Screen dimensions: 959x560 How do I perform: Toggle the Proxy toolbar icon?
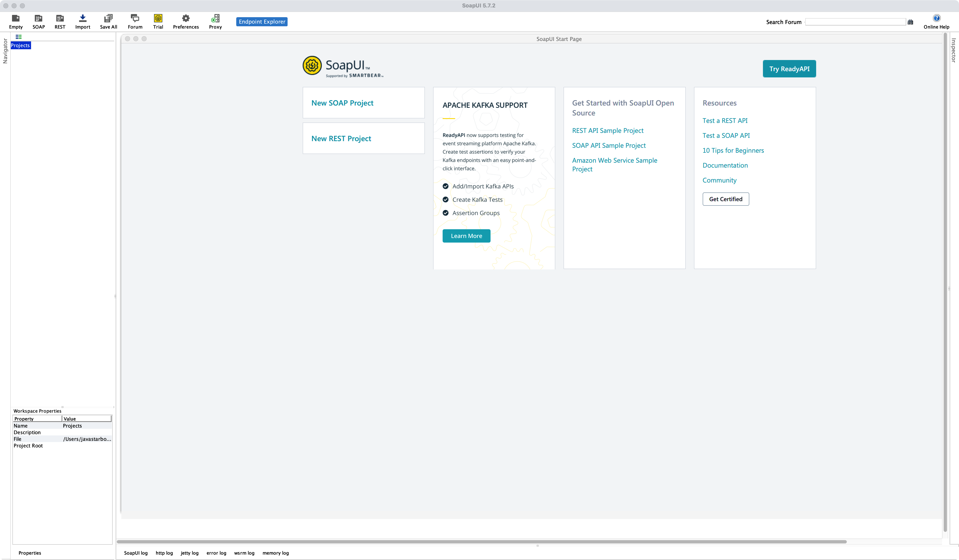tap(215, 22)
